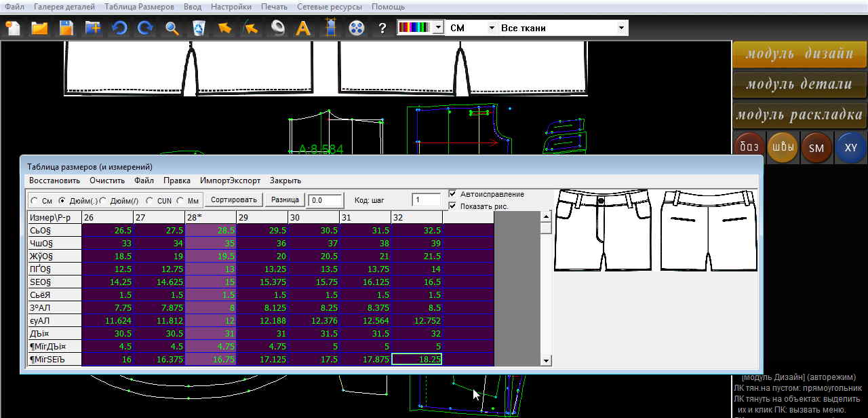Save using the floppy disk icon

[x=66, y=28]
